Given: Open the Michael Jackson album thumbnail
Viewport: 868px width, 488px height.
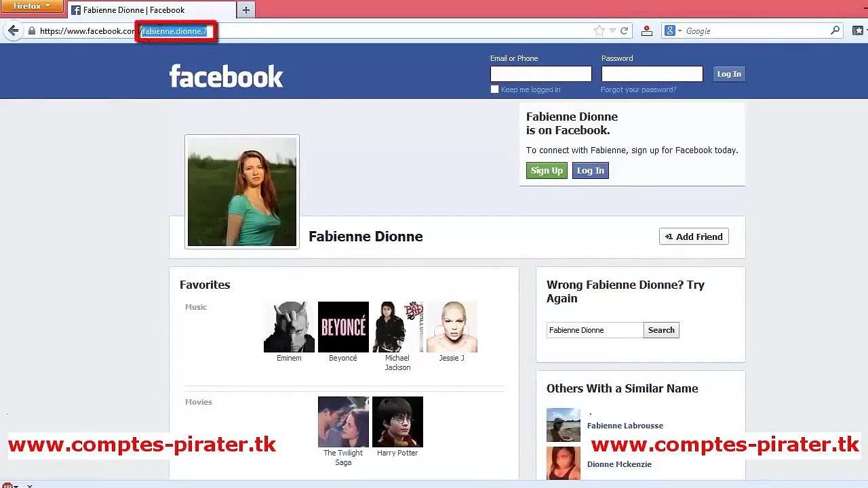Looking at the screenshot, I should 397,327.
